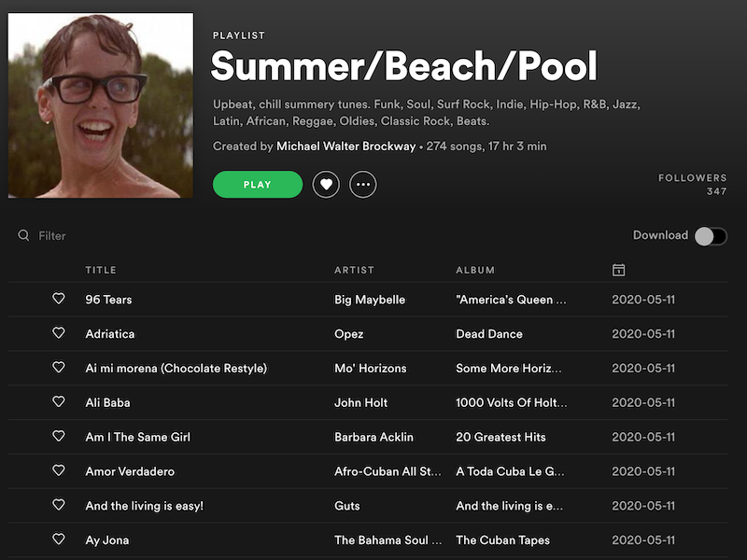Click heart icon next to Adriatica

click(59, 333)
